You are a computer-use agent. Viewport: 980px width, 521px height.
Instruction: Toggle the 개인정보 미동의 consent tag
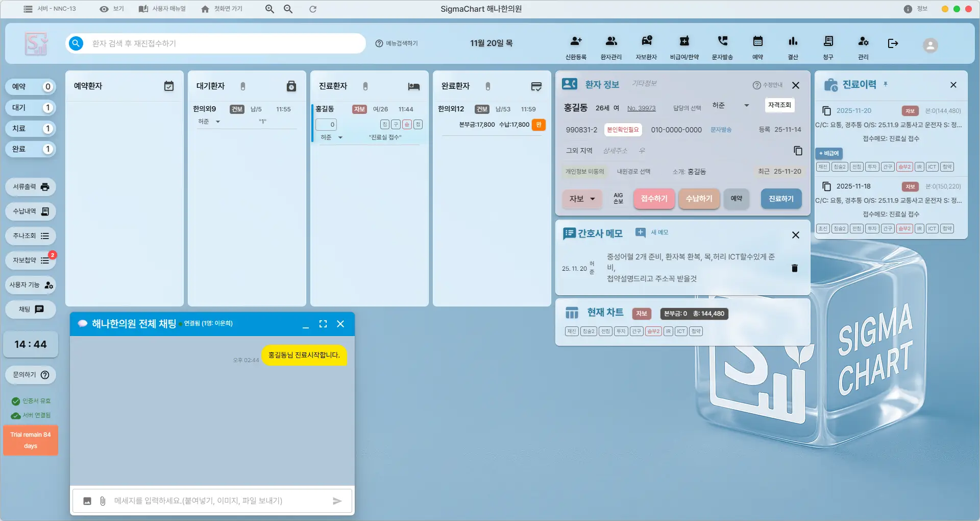point(584,172)
